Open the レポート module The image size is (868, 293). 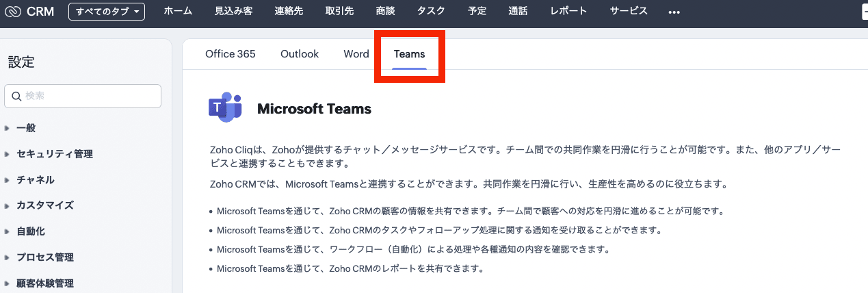[x=568, y=11]
